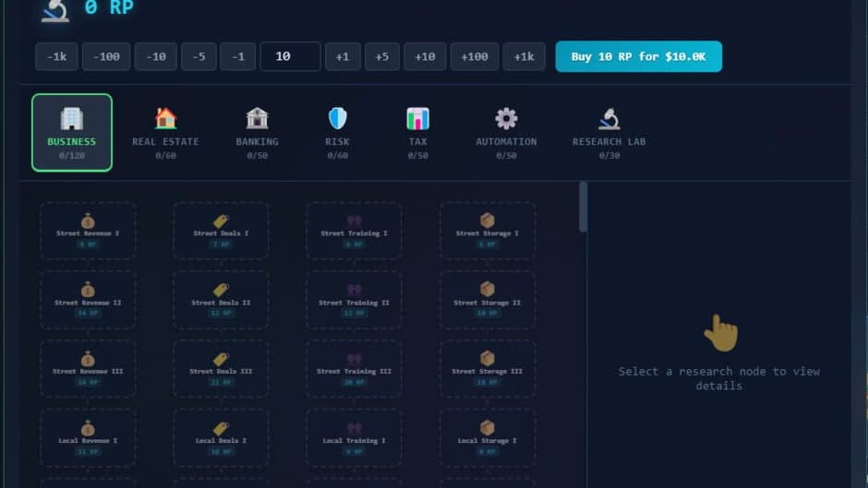Viewport: 868px width, 488px height.
Task: Click the +5 amount button
Action: (x=382, y=56)
